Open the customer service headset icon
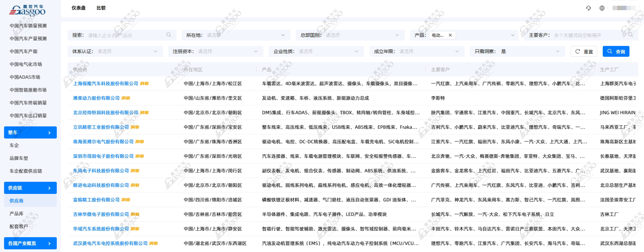 point(588,8)
